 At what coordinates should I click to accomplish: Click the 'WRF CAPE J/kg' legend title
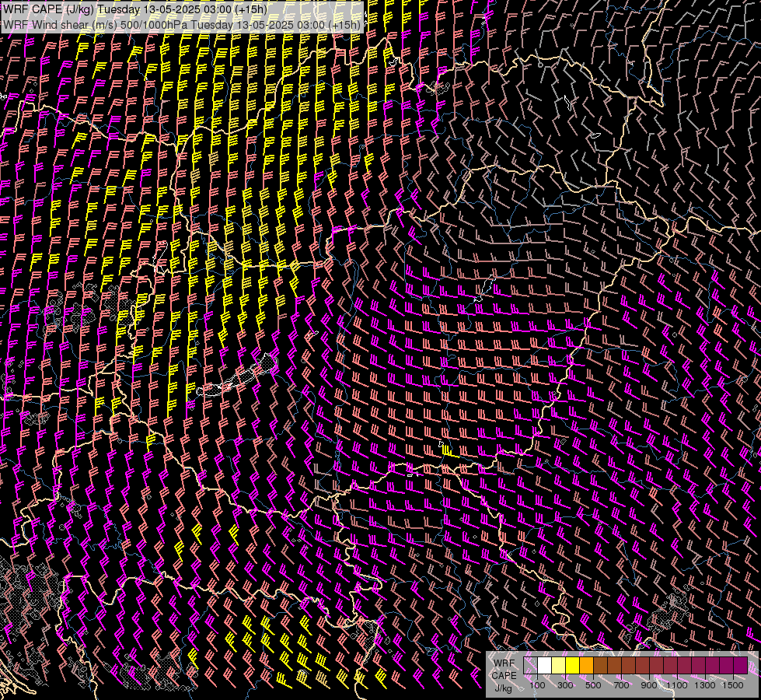504,675
